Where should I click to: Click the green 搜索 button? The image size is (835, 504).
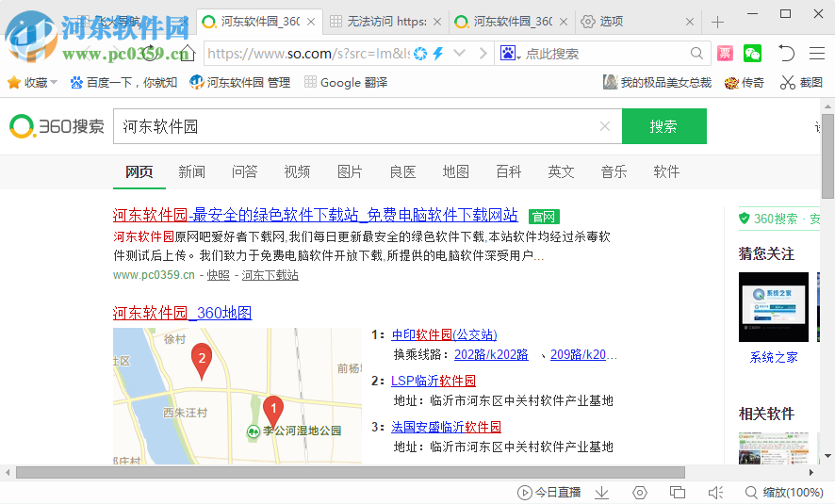(664, 126)
